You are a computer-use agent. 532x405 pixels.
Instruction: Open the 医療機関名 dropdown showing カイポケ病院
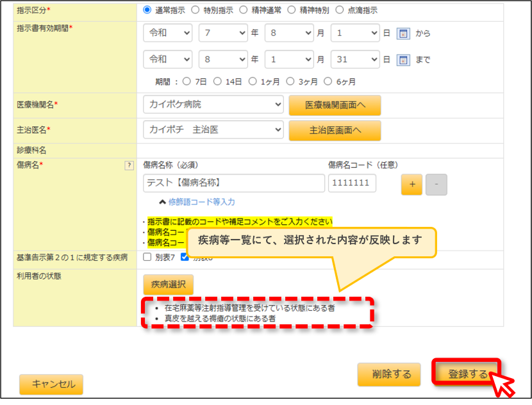(x=213, y=104)
